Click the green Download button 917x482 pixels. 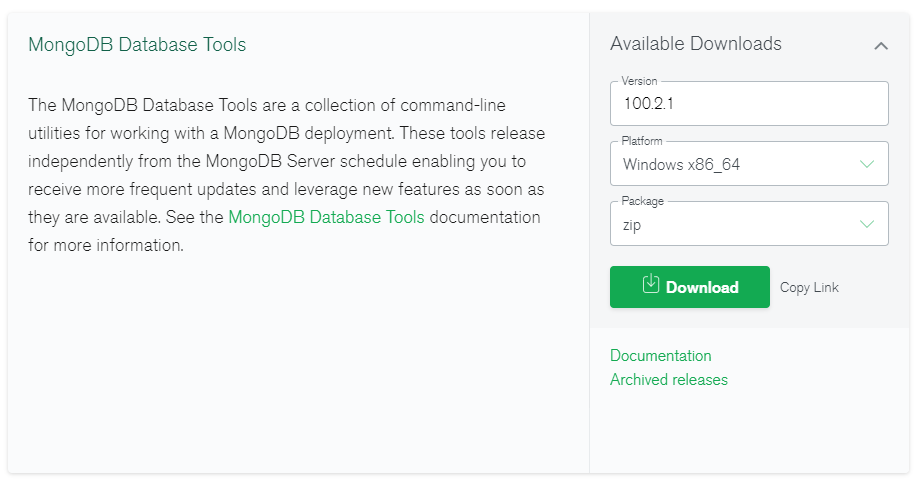[690, 287]
